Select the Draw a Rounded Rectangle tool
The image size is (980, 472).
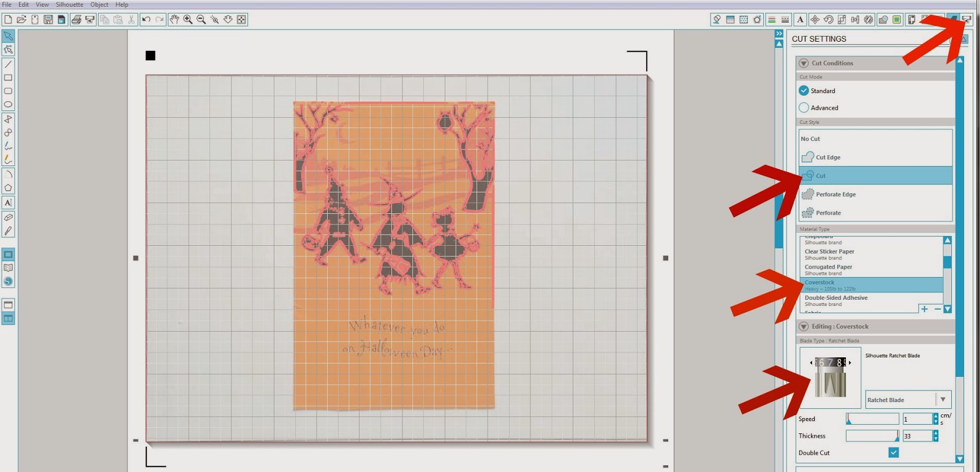8,91
